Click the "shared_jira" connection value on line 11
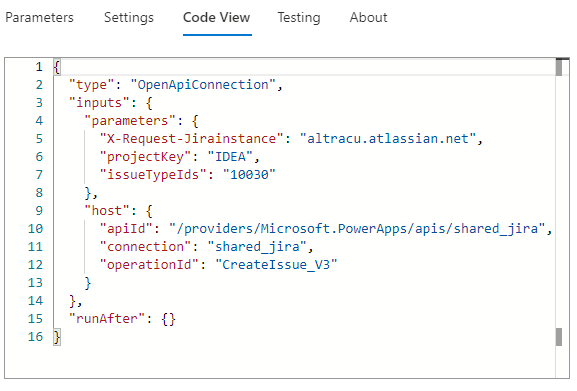Screen dimensions: 577x391 pyautogui.click(x=257, y=247)
